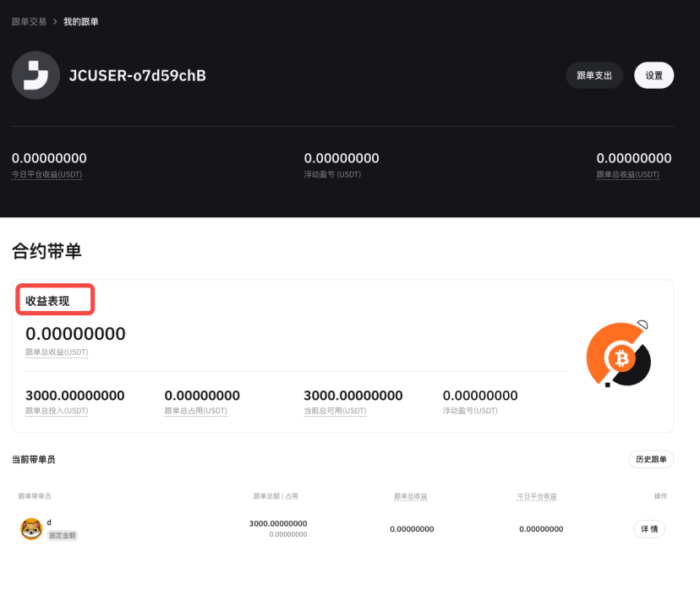This screenshot has width=700, height=612.
Task: Click the 跟单总占用(USDT) label
Action: tap(195, 411)
